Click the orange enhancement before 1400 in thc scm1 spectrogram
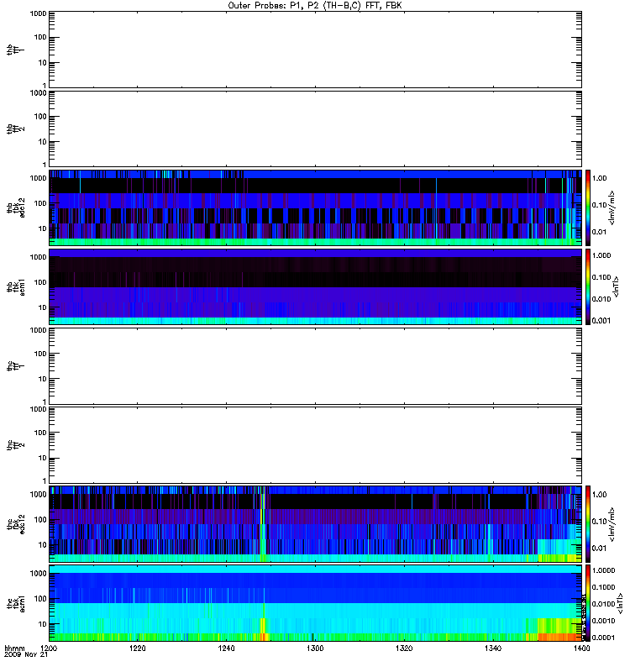 (x=559, y=637)
